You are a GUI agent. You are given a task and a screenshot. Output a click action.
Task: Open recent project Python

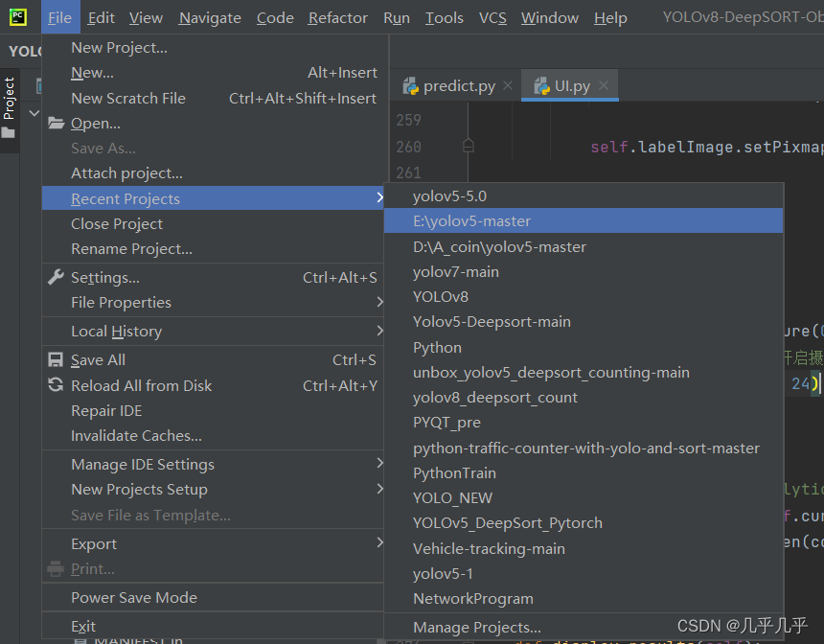pos(584,347)
